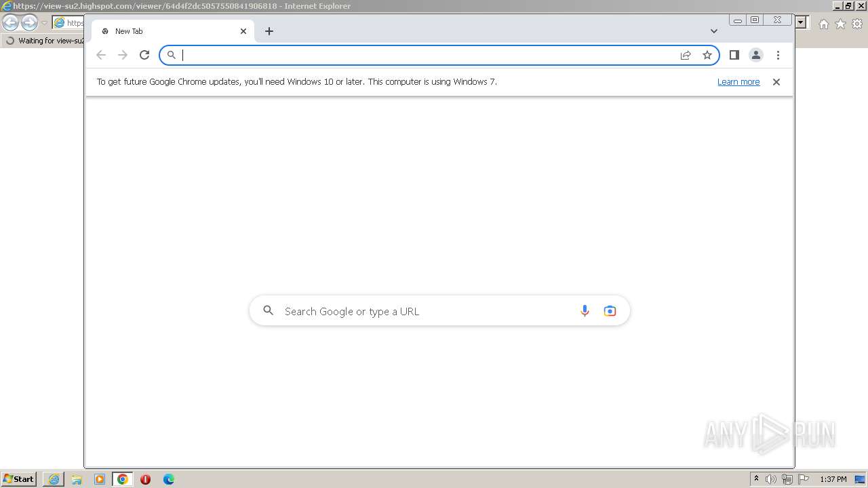868x488 pixels.
Task: Open the network tray icon
Action: 787,479
